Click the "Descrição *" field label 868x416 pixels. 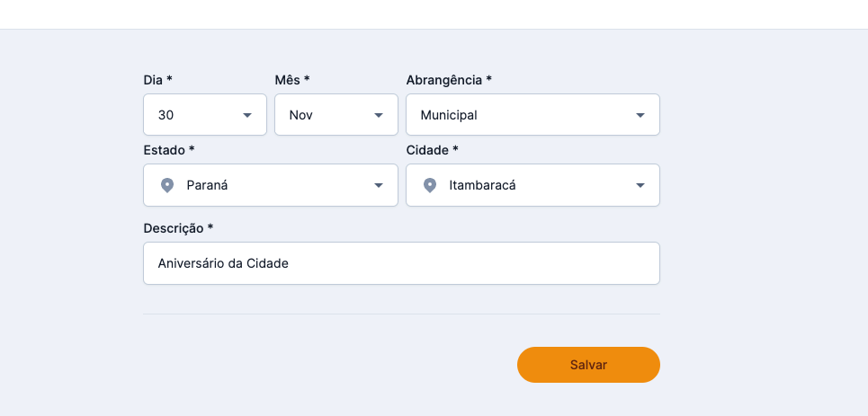pos(178,228)
